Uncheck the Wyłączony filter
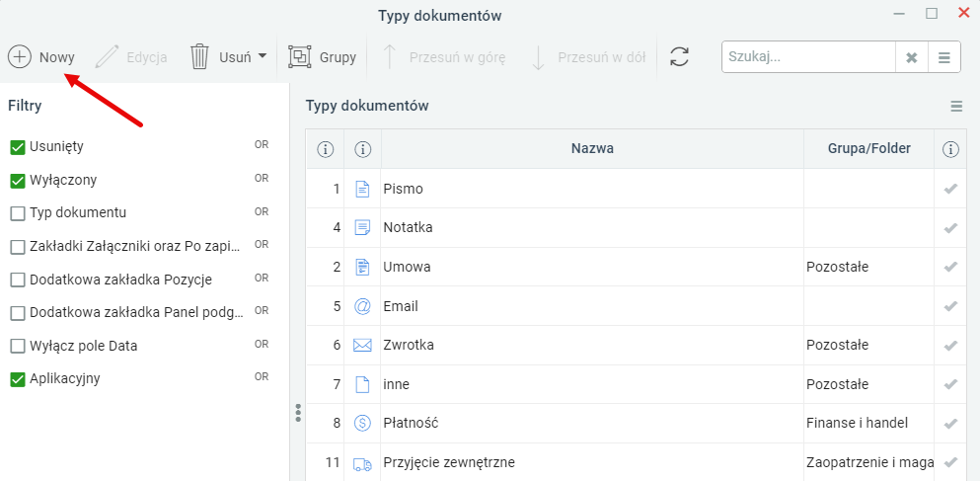This screenshot has height=481, width=980. tap(18, 181)
